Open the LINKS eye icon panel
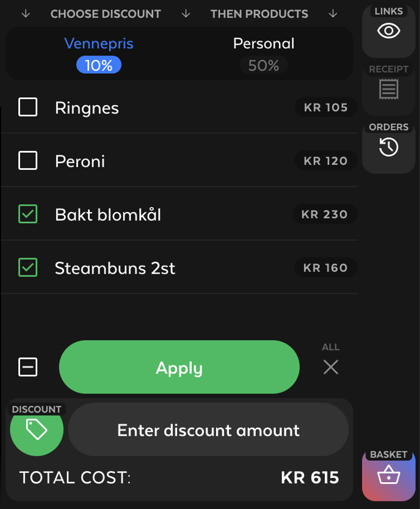420x509 pixels. (x=388, y=31)
